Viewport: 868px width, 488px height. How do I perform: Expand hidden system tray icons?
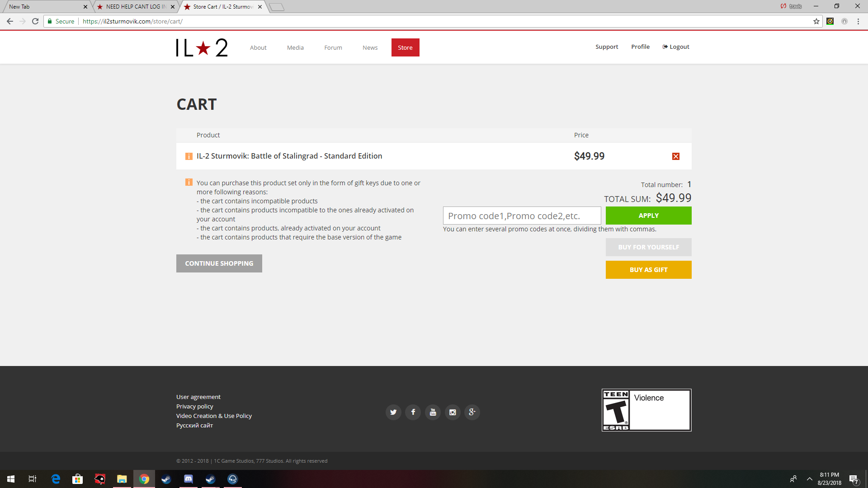pyautogui.click(x=810, y=479)
